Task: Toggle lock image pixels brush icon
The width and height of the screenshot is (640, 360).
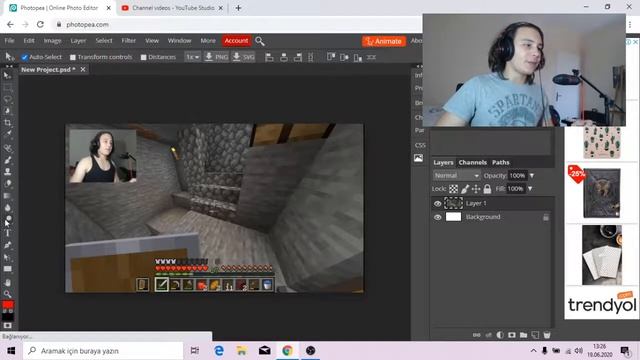Action: tap(465, 189)
